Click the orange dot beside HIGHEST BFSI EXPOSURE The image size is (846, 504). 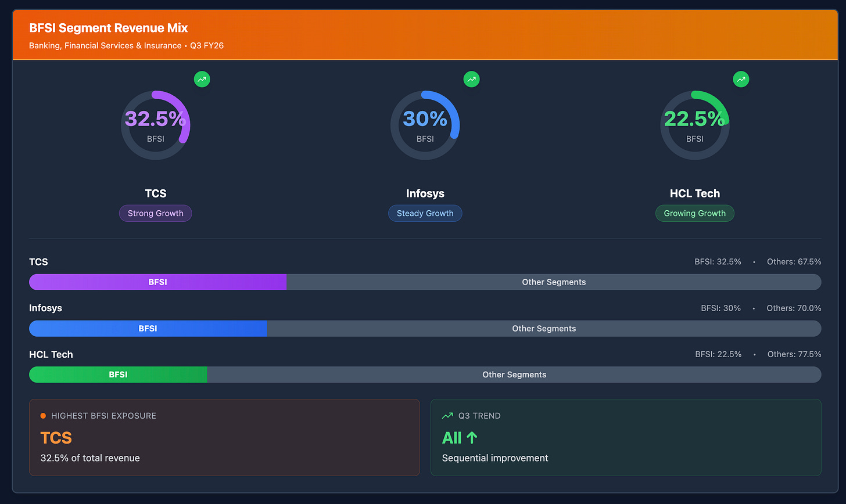point(43,416)
